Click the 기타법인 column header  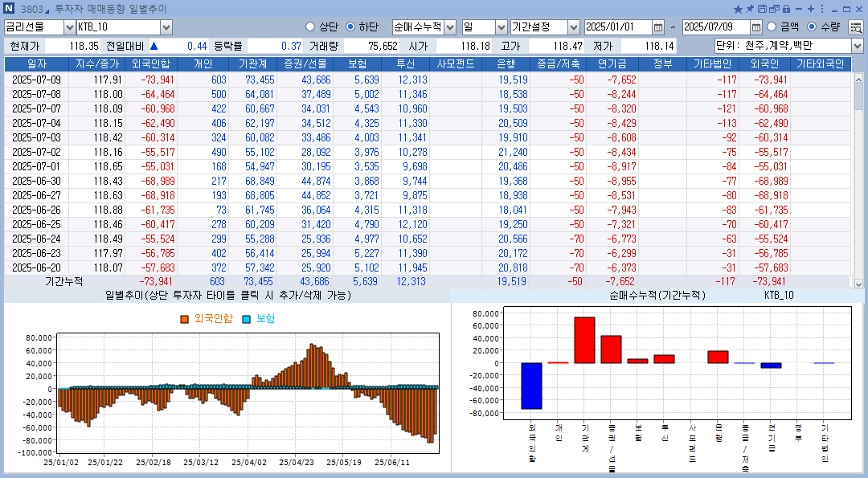coord(712,64)
